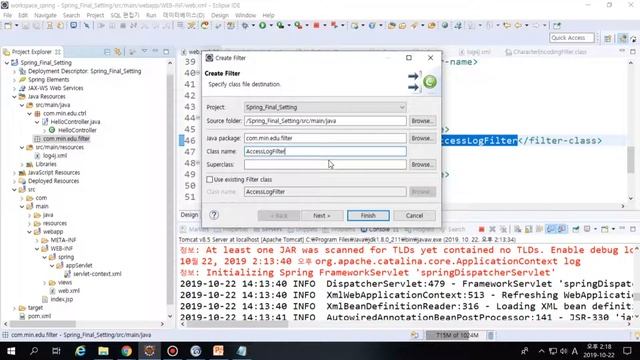640x360 pixels.
Task: Open PowerPoint from the taskbar
Action: pyautogui.click(x=218, y=351)
